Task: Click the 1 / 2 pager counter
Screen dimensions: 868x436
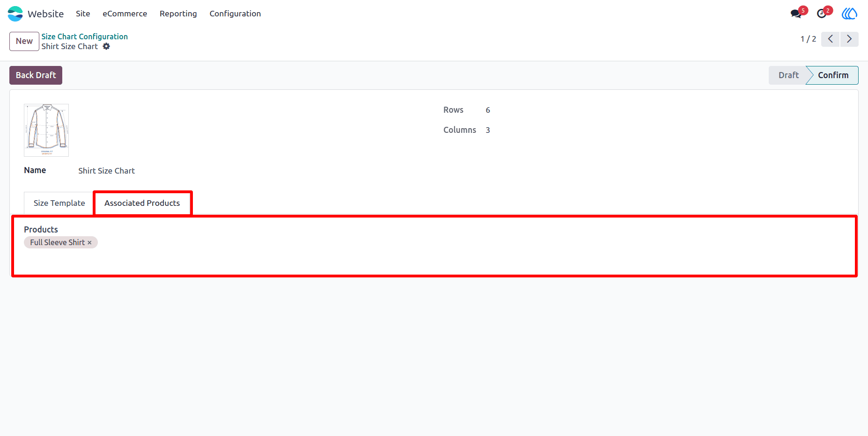Action: coord(808,39)
